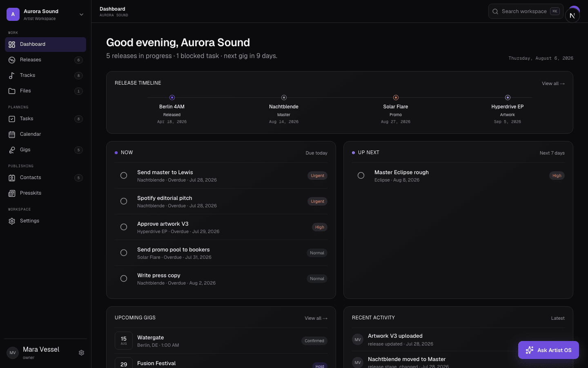Click the search magnifier icon
This screenshot has width=588, height=368.
point(495,11)
